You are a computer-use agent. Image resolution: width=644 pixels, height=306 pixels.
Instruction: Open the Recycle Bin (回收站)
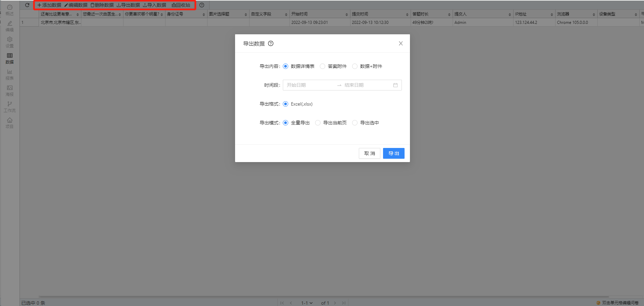coord(181,5)
